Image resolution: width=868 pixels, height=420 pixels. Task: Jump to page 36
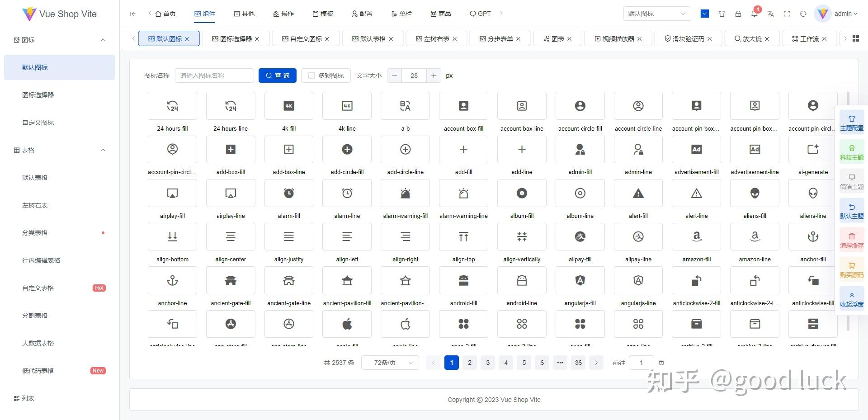click(x=578, y=363)
